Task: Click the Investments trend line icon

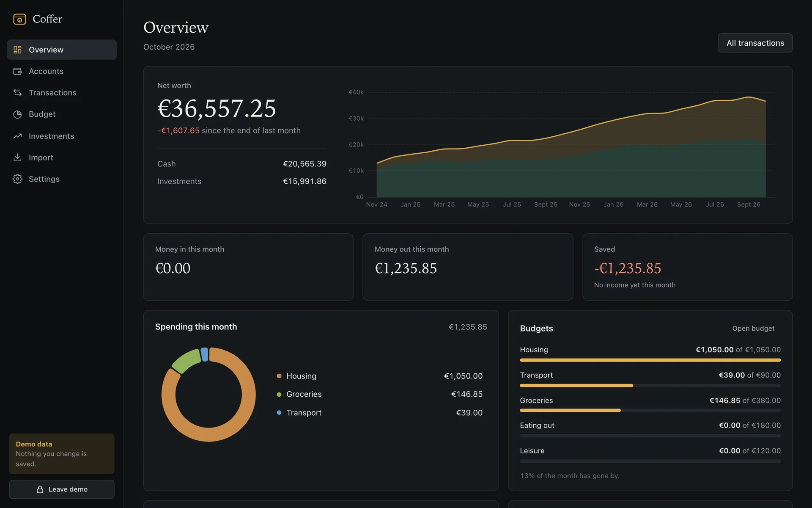Action: tap(17, 136)
